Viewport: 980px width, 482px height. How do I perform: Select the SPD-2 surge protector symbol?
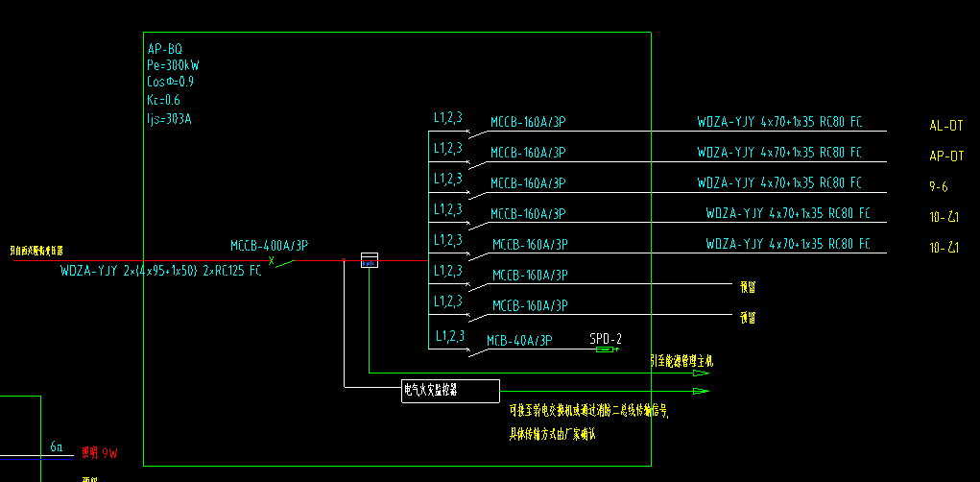(x=607, y=349)
